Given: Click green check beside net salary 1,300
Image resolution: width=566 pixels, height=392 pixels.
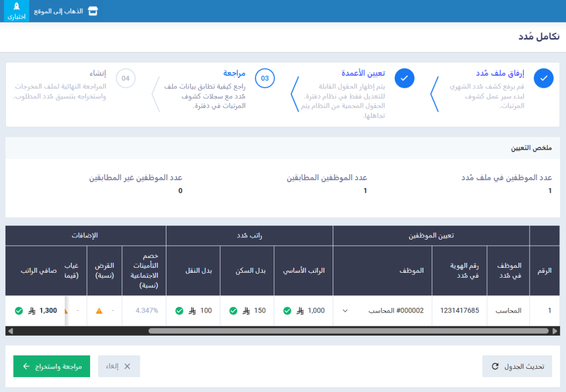Looking at the screenshot, I should pos(19,311).
